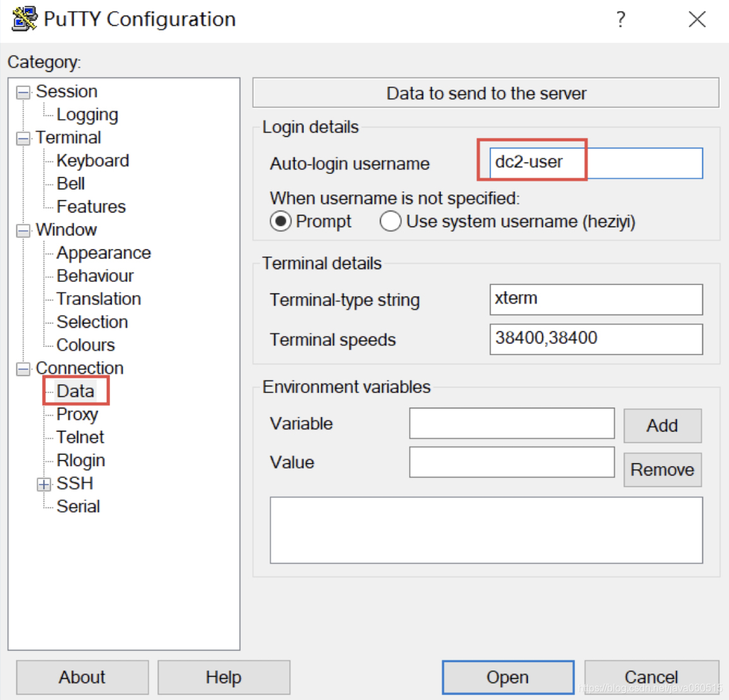The image size is (729, 700).
Task: Expand the SSH category tree node
Action: point(44,484)
